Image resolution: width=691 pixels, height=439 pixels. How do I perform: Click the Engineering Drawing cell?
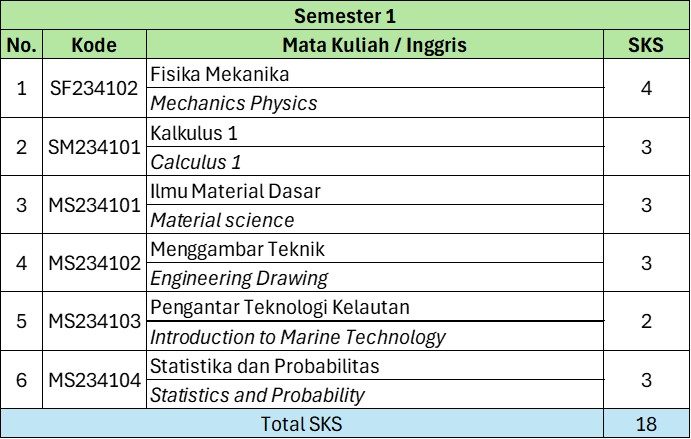pos(239,278)
